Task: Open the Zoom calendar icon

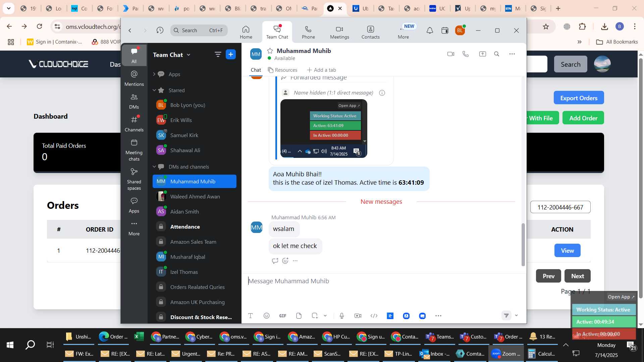Action: [x=445, y=31]
